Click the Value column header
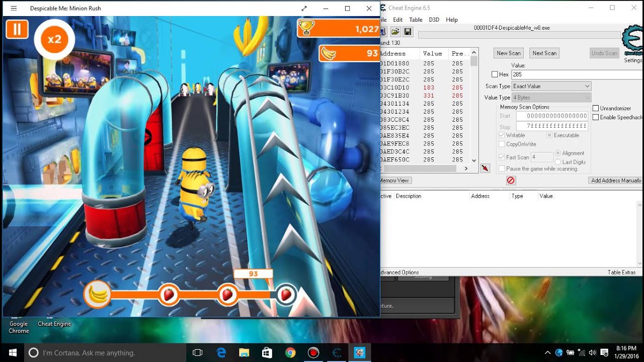The height and width of the screenshot is (362, 644). point(433,53)
